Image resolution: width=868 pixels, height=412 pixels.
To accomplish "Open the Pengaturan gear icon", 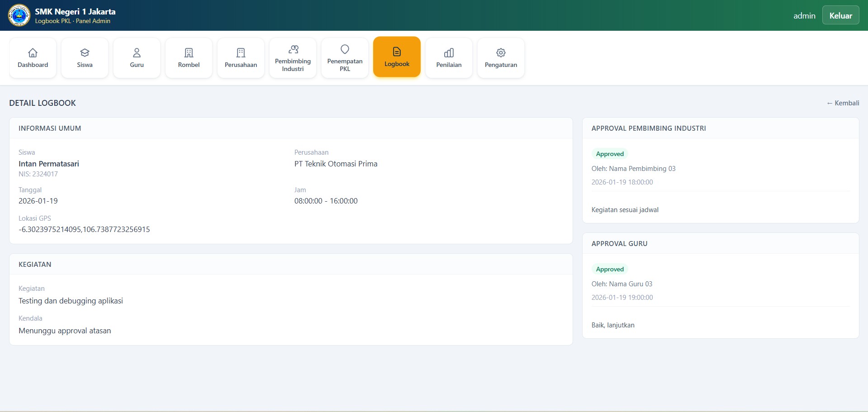I will [501, 52].
